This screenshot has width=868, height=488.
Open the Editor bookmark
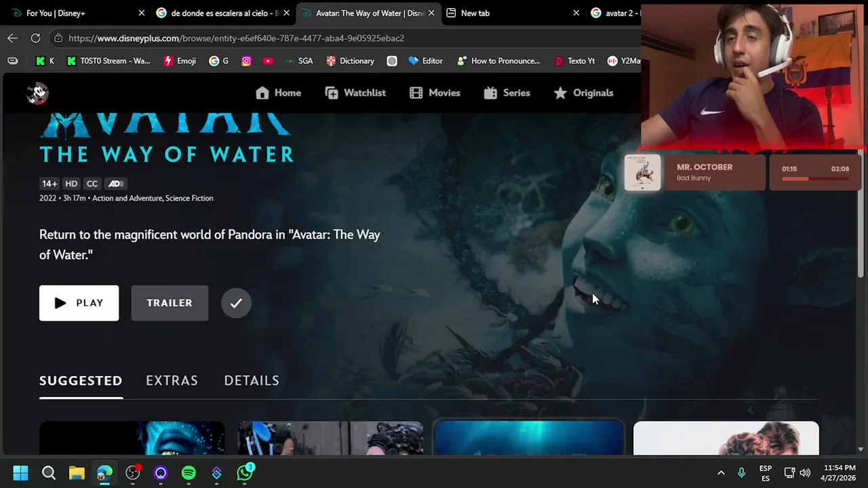[425, 61]
